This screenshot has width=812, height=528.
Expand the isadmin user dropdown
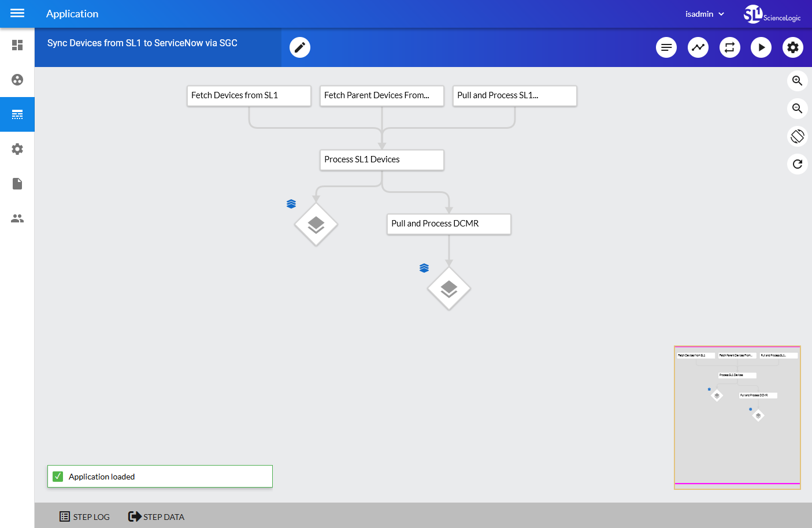point(705,14)
